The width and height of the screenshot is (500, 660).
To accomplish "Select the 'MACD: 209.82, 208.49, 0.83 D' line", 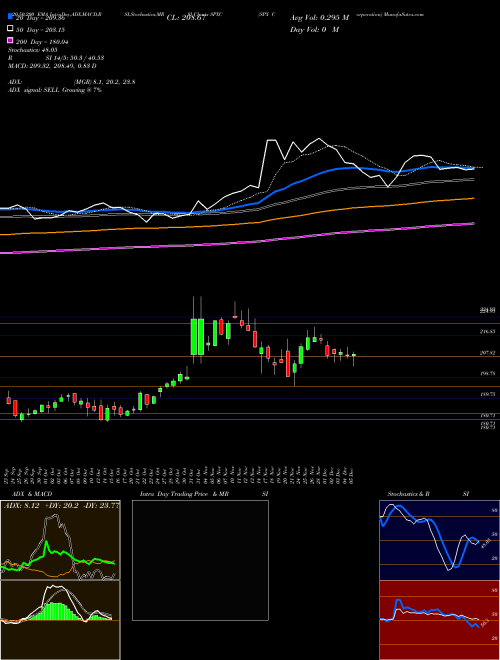I will point(52,66).
